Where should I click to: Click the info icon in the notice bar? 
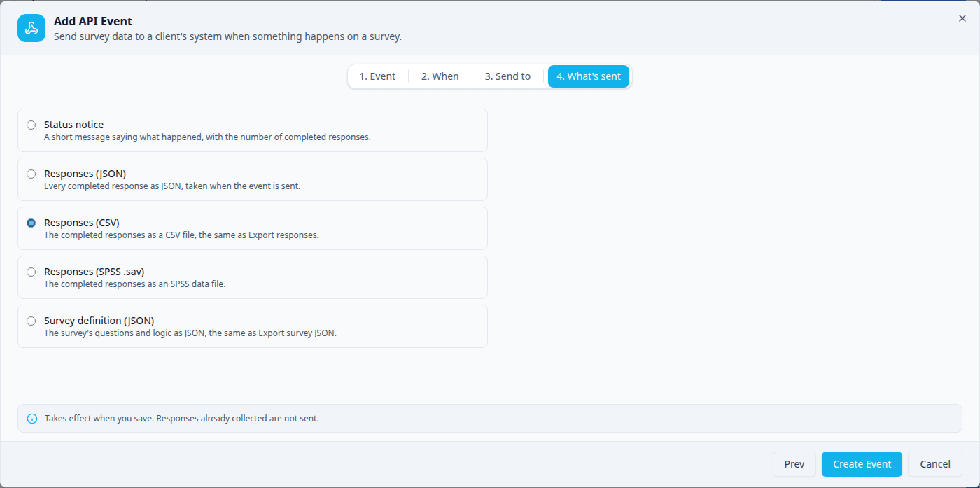(x=32, y=419)
